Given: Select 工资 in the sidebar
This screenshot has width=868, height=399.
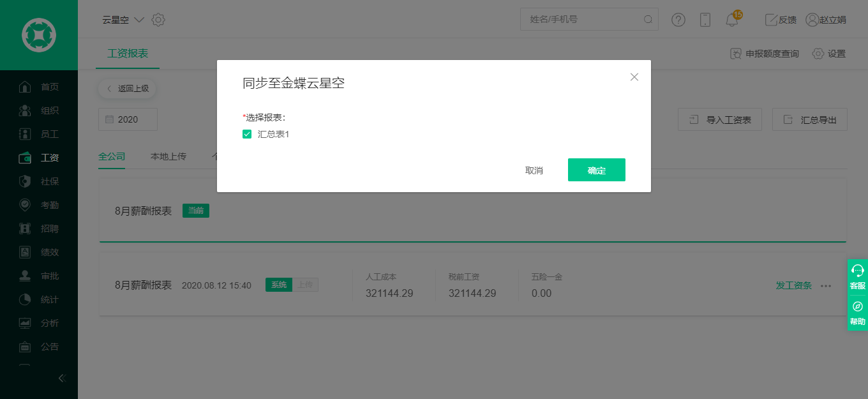Looking at the screenshot, I should pos(39,158).
